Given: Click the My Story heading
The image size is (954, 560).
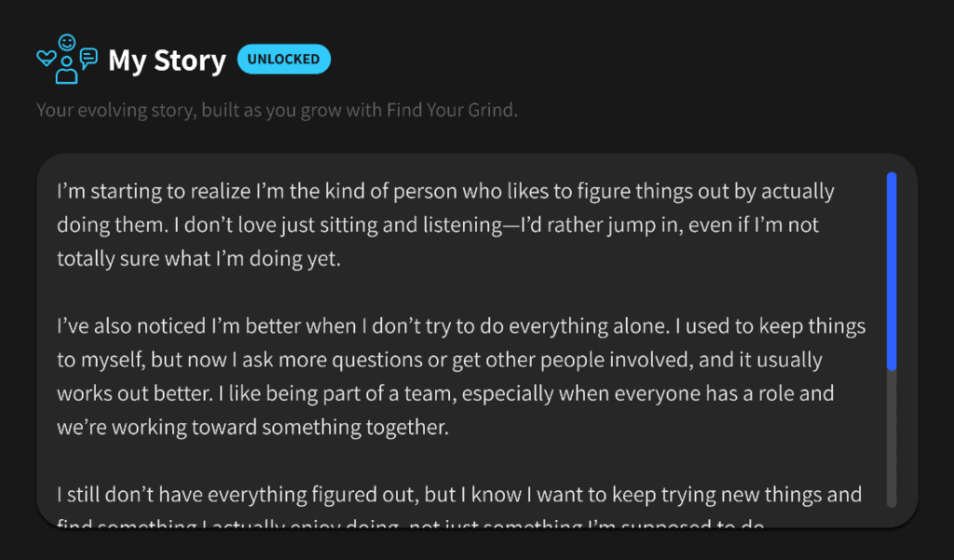Looking at the screenshot, I should [167, 61].
